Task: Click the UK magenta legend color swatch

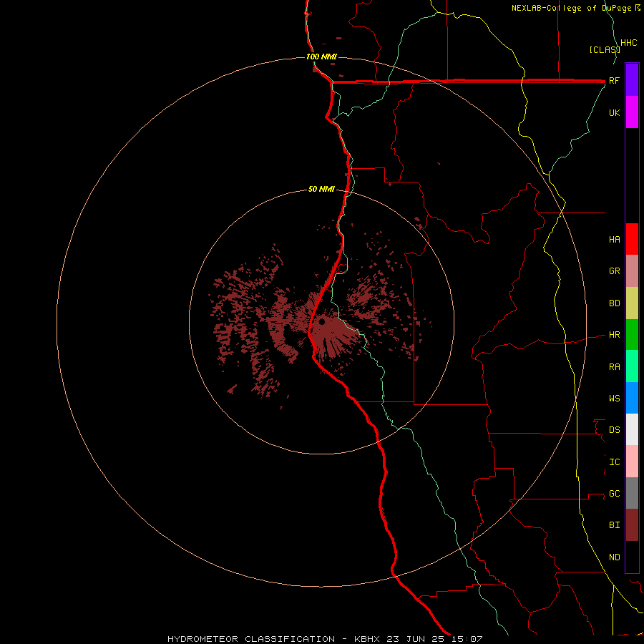Action: tap(632, 112)
